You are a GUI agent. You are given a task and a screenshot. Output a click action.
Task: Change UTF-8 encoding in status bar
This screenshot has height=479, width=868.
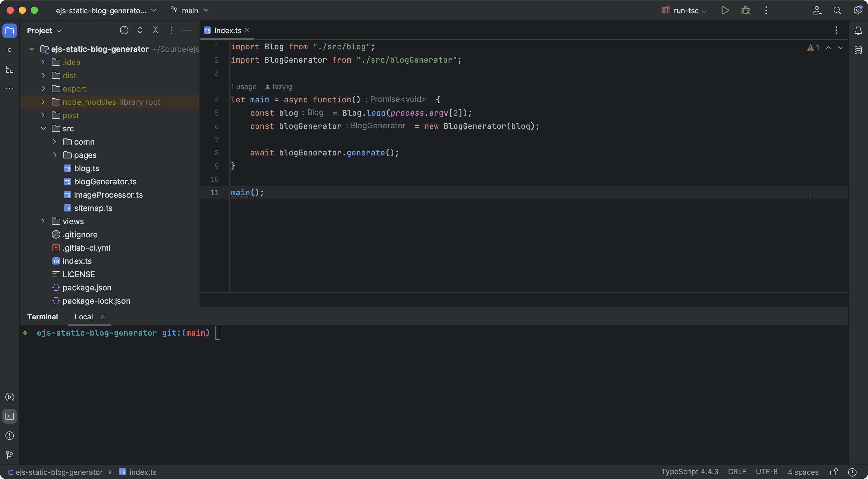766,472
